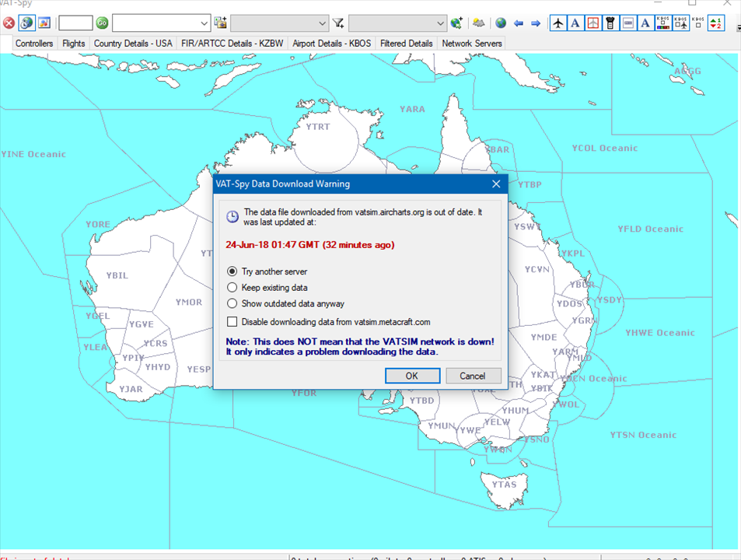741x560 pixels.
Task: Click the blue left arrow icon
Action: [x=519, y=23]
